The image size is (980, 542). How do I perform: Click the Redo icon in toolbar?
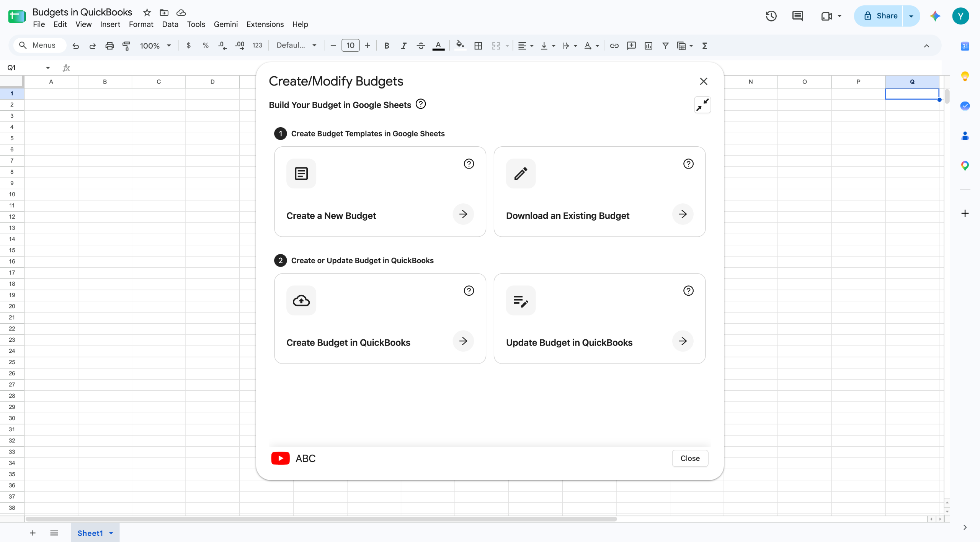point(93,46)
